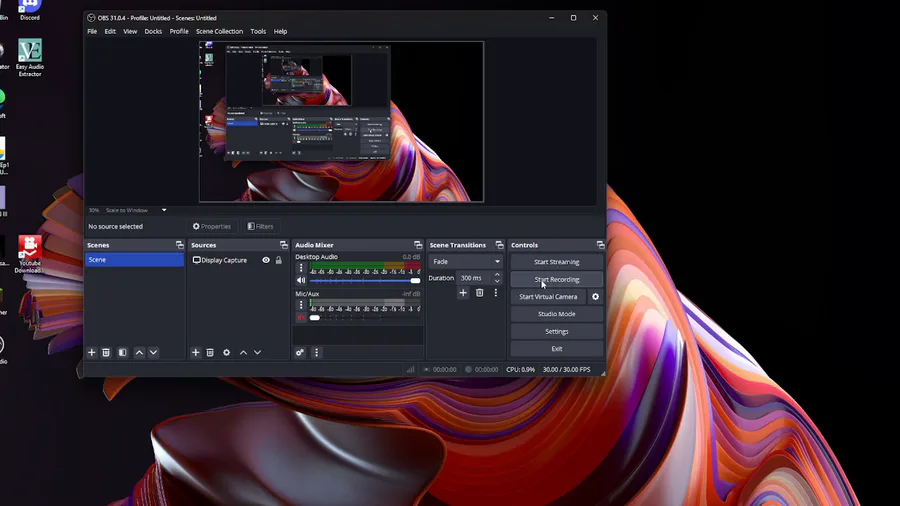Open Desktop Audio three-dot options

pyautogui.click(x=301, y=268)
